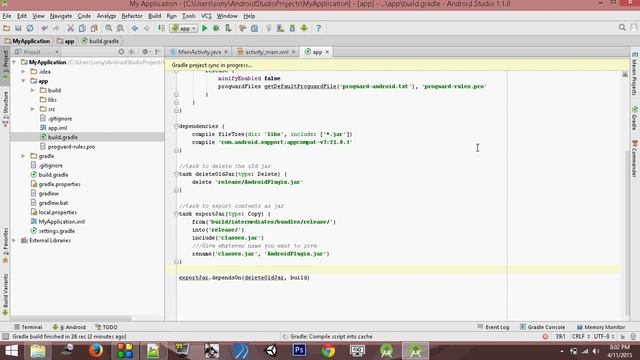The width and height of the screenshot is (640, 360).
Task: Select app.iml in project tree
Action: point(57,128)
